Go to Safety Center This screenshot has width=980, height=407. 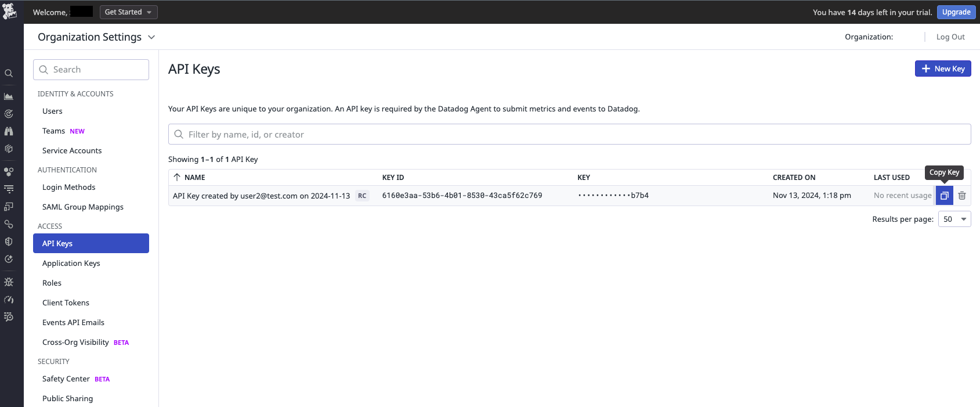coord(66,379)
